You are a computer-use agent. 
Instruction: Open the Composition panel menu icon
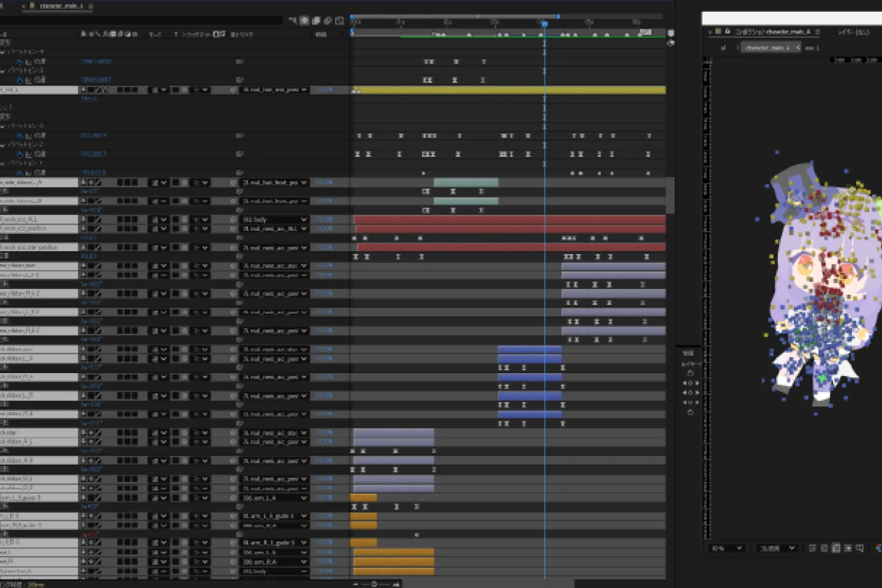click(x=817, y=31)
